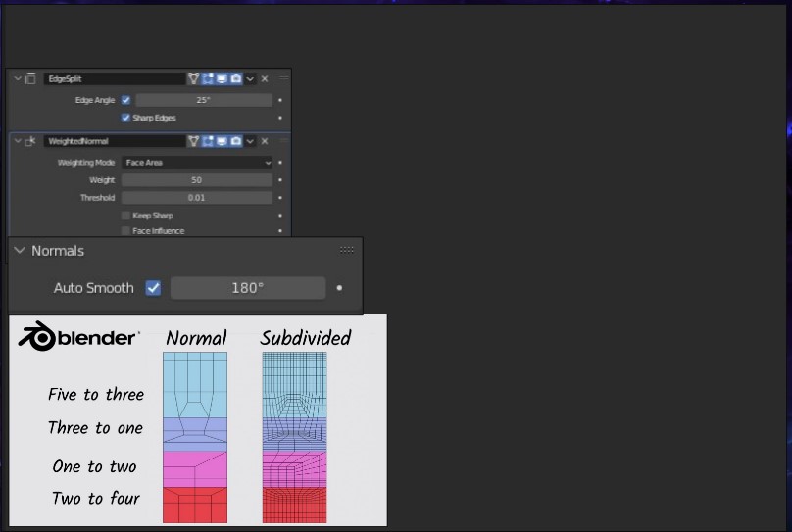792x532 pixels.
Task: Grab the WeightedNormal panel drag handle
Action: 283,141
